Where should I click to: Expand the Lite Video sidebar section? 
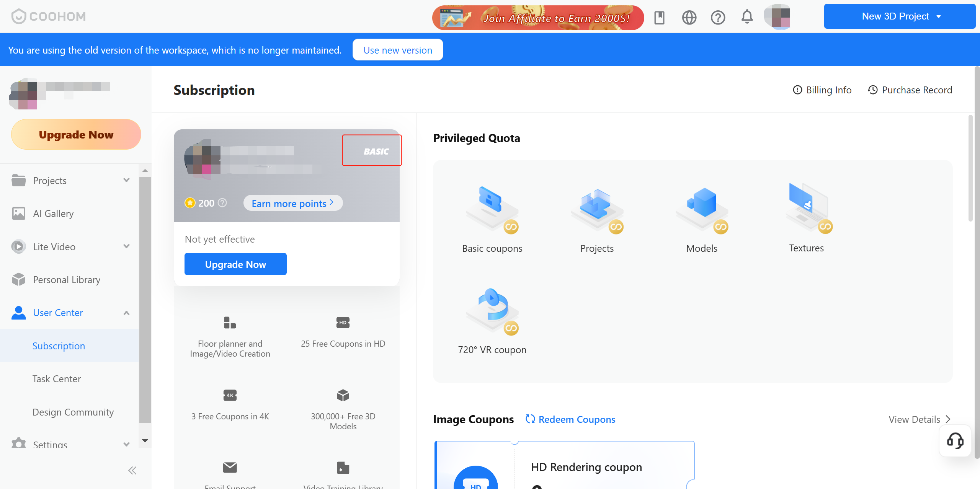(x=126, y=246)
